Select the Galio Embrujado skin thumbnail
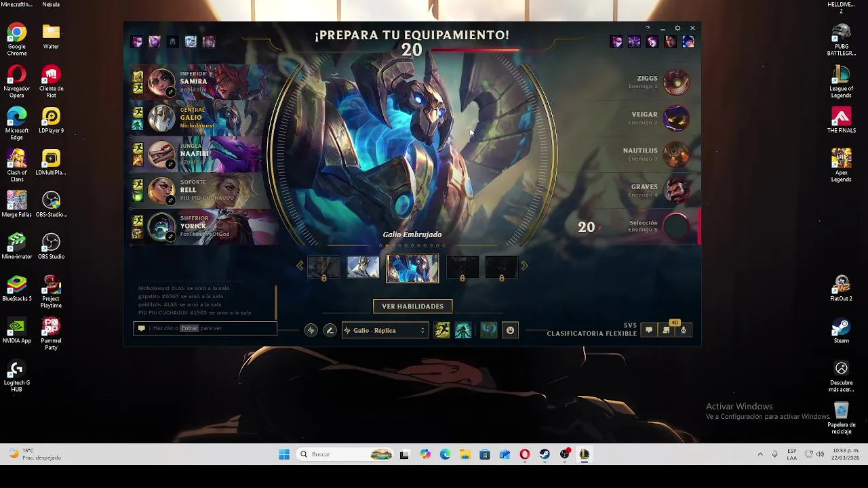The width and height of the screenshot is (868, 488). pos(412,268)
